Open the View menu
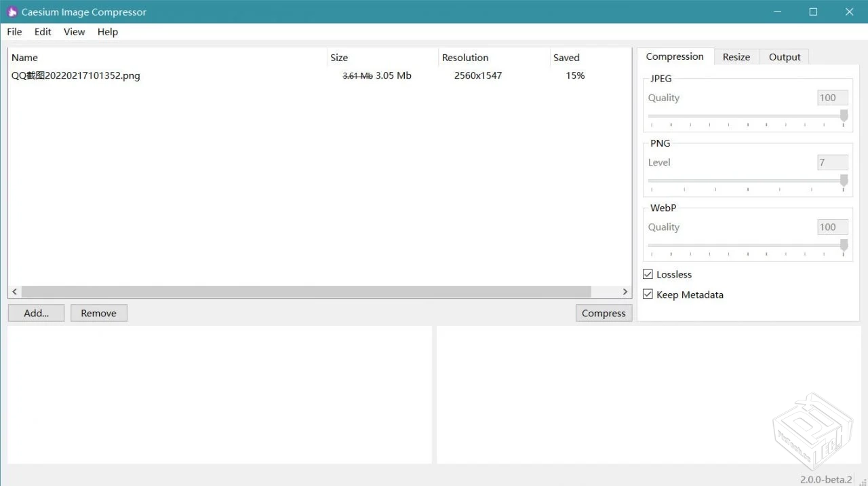 [74, 32]
